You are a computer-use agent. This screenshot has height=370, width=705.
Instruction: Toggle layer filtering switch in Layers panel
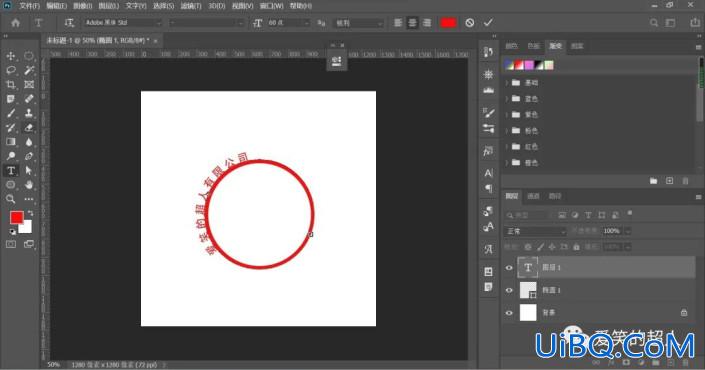click(630, 213)
